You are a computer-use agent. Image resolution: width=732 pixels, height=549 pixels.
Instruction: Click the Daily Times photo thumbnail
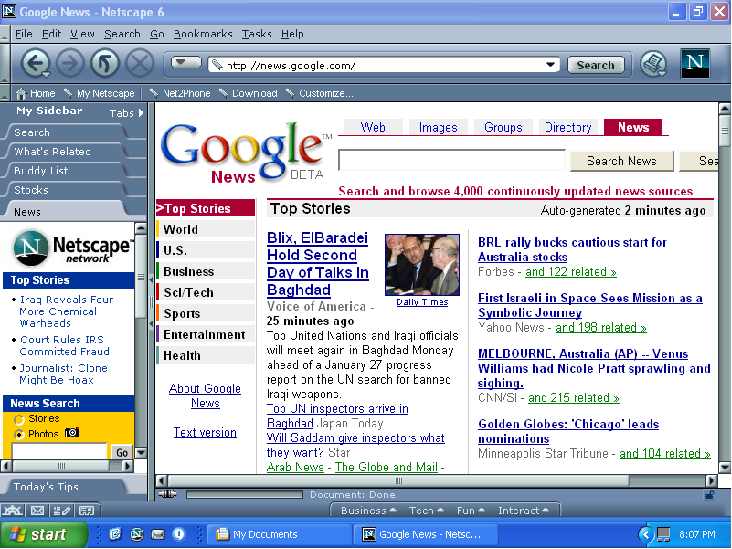pyautogui.click(x=422, y=265)
